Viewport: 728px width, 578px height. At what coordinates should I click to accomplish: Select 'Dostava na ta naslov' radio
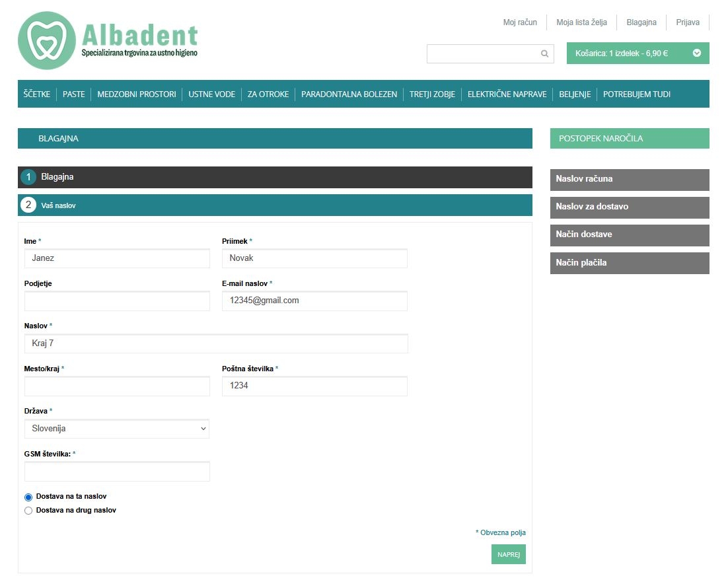[28, 497]
